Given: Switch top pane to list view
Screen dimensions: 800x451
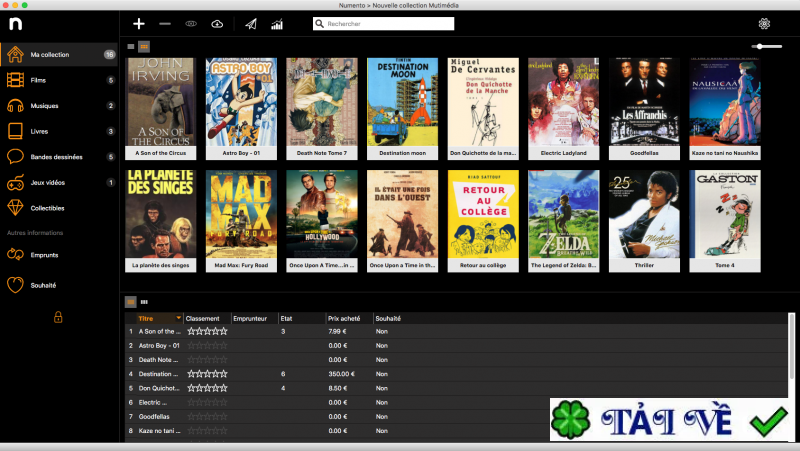Looking at the screenshot, I should pyautogui.click(x=130, y=46).
